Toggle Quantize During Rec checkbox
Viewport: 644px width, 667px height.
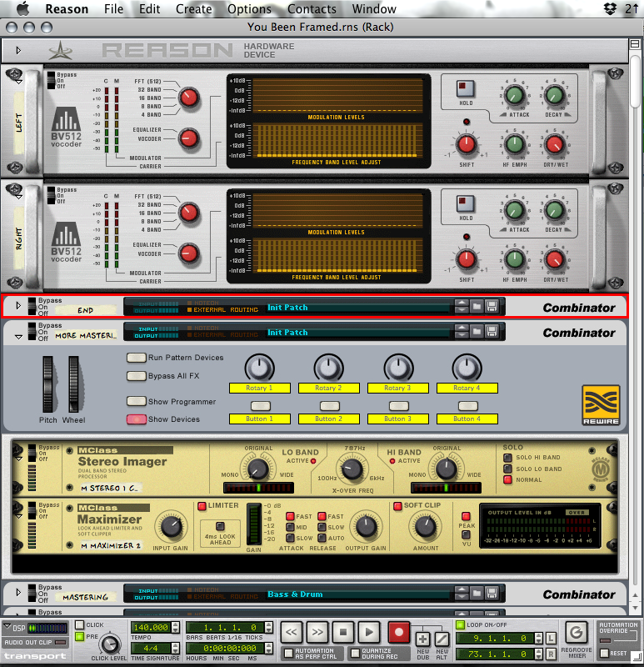(x=355, y=653)
